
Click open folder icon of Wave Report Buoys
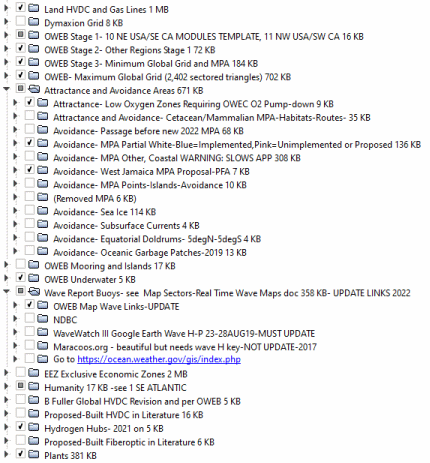click(x=34, y=292)
